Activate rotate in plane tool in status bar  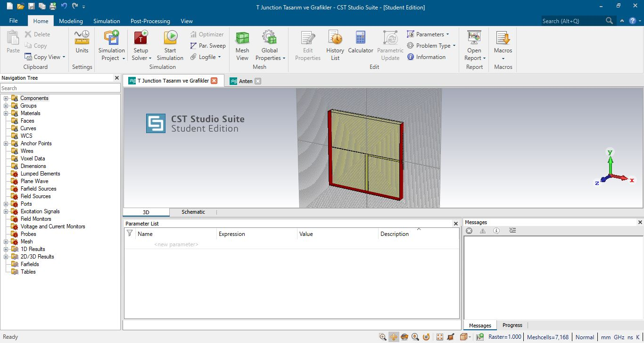coord(426,337)
